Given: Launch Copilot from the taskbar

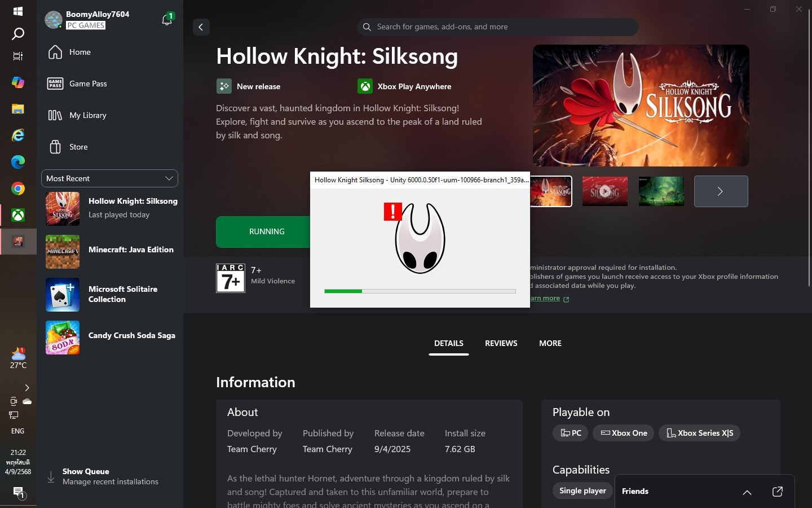Looking at the screenshot, I should 18,82.
